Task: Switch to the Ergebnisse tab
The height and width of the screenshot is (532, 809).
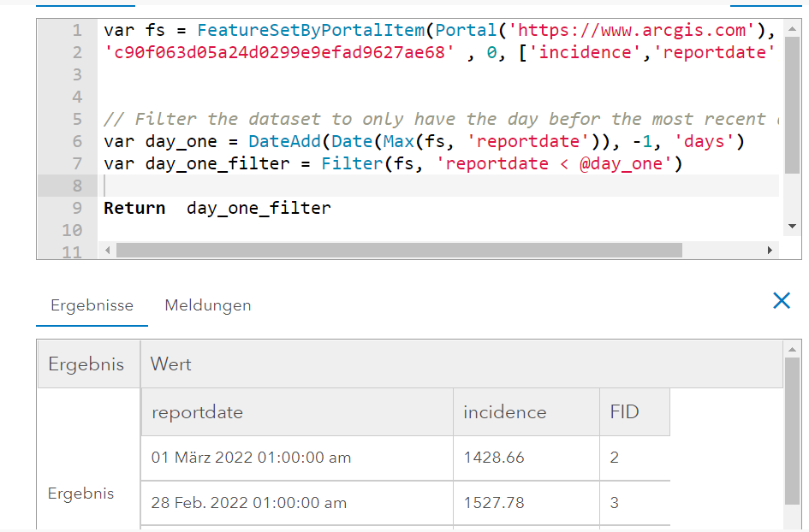Action: click(x=92, y=305)
